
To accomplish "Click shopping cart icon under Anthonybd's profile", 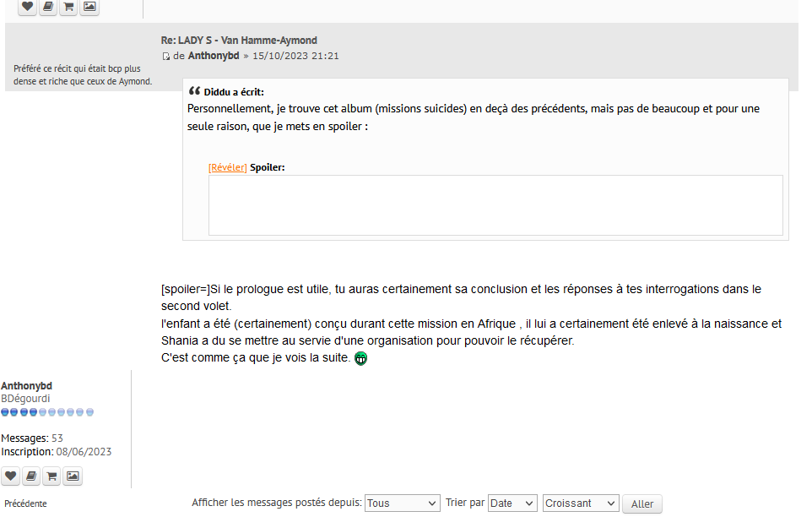I will (x=51, y=476).
